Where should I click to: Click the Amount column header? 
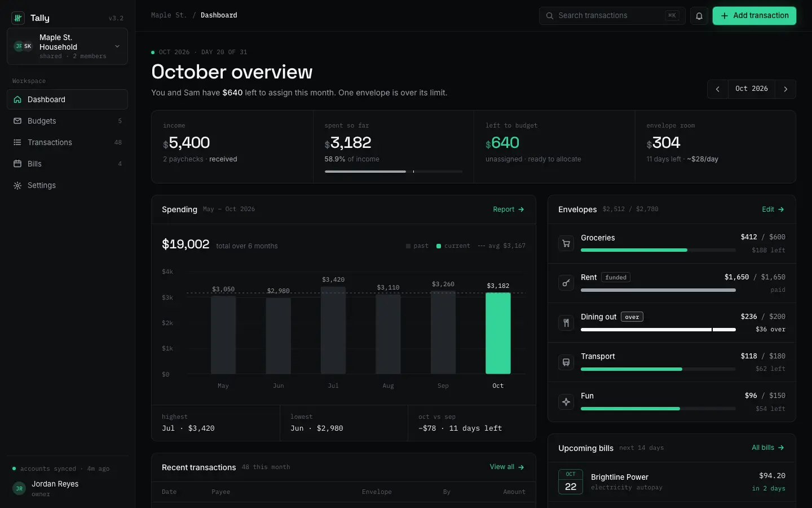[x=514, y=492]
